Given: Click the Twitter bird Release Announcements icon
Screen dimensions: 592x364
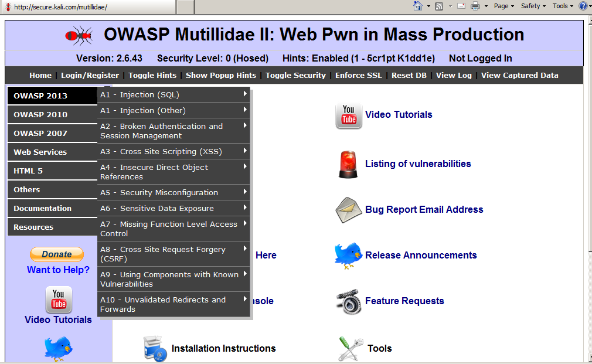Looking at the screenshot, I should click(348, 256).
